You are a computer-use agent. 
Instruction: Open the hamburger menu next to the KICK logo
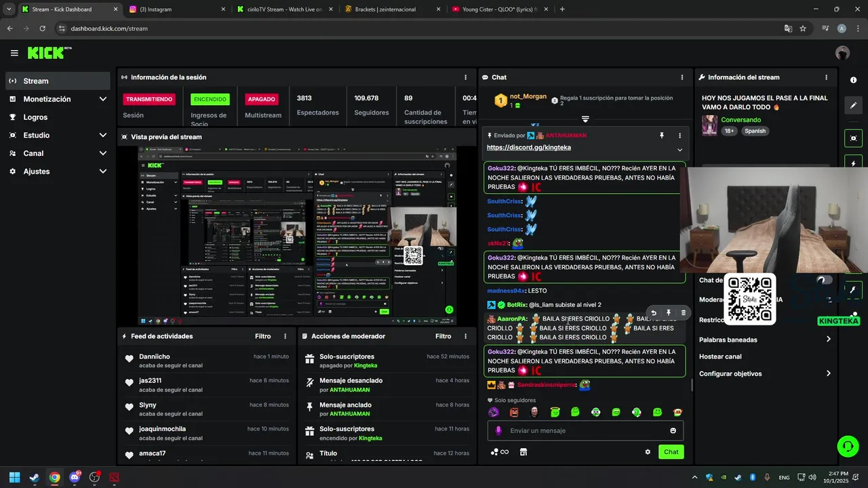pyautogui.click(x=14, y=53)
